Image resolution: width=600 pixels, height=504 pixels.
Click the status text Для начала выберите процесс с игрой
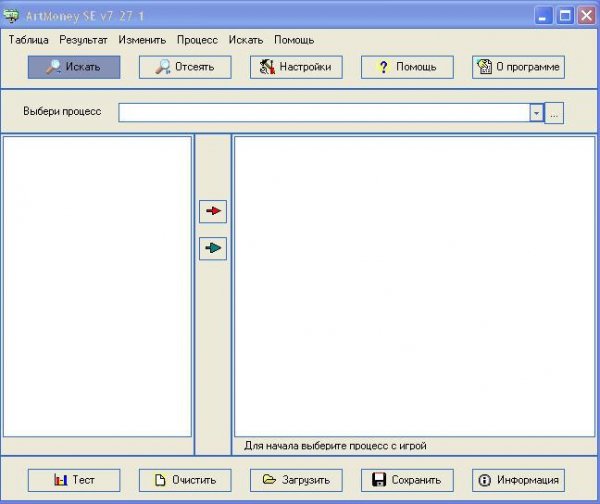[335, 446]
